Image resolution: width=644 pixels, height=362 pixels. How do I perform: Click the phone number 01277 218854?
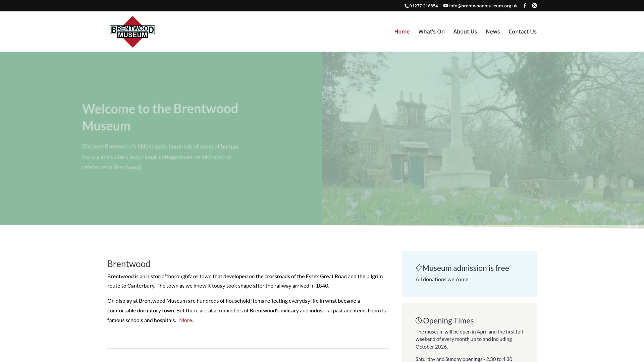[423, 6]
